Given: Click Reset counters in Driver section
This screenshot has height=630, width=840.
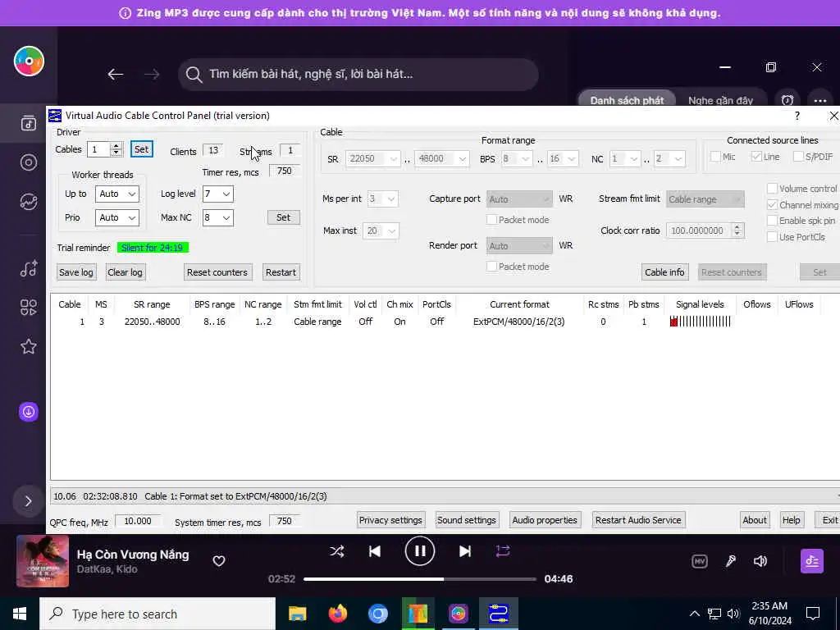Looking at the screenshot, I should pos(217,272).
